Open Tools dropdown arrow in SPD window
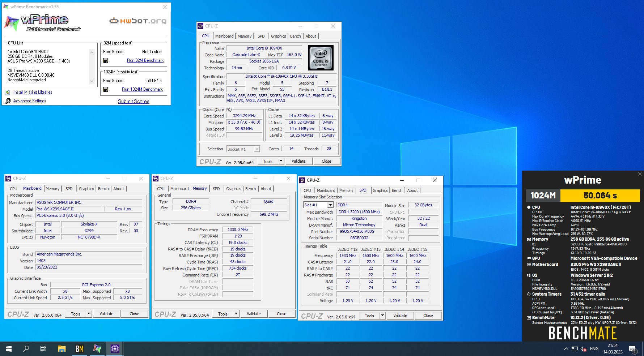The height and width of the screenshot is (356, 644). [383, 316]
